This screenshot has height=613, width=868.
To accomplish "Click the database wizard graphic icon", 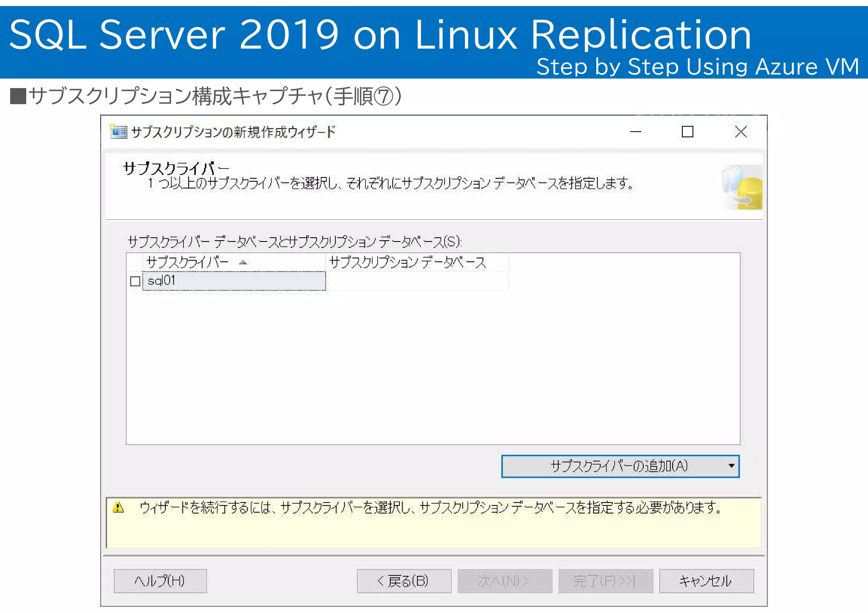I will point(742,188).
